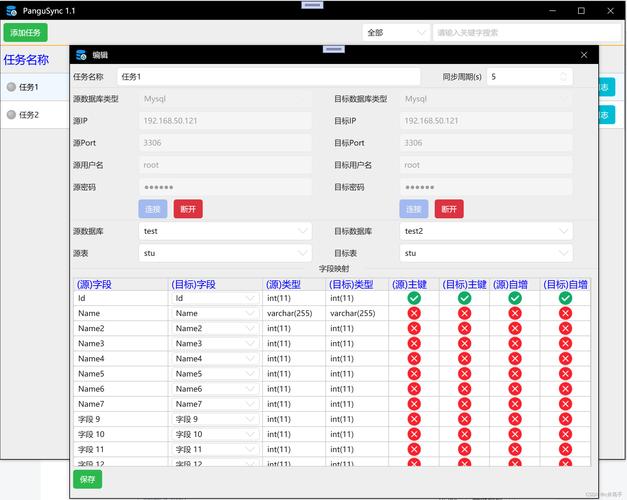
Task: Click the source 连接 button
Action: tap(153, 209)
